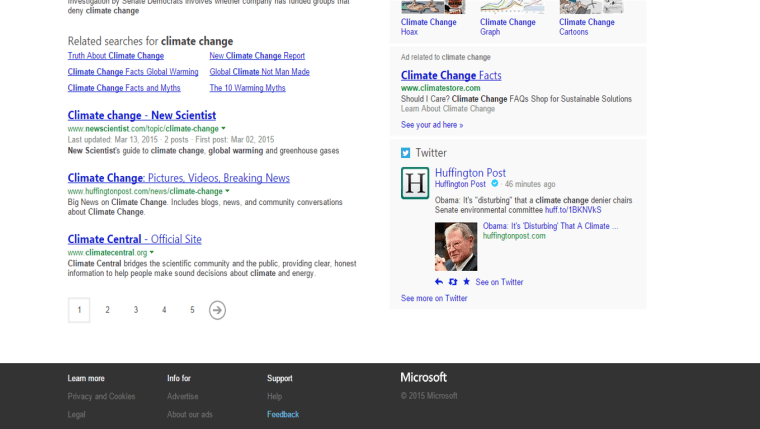Viewport: 760px width, 429px height.
Task: Click the verified badge beside Huffington Post
Action: click(x=494, y=184)
